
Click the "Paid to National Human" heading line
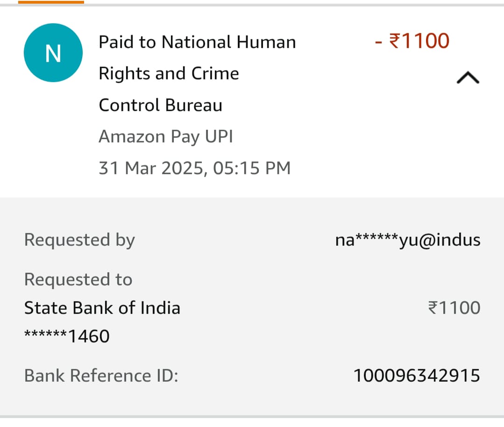[x=197, y=42]
